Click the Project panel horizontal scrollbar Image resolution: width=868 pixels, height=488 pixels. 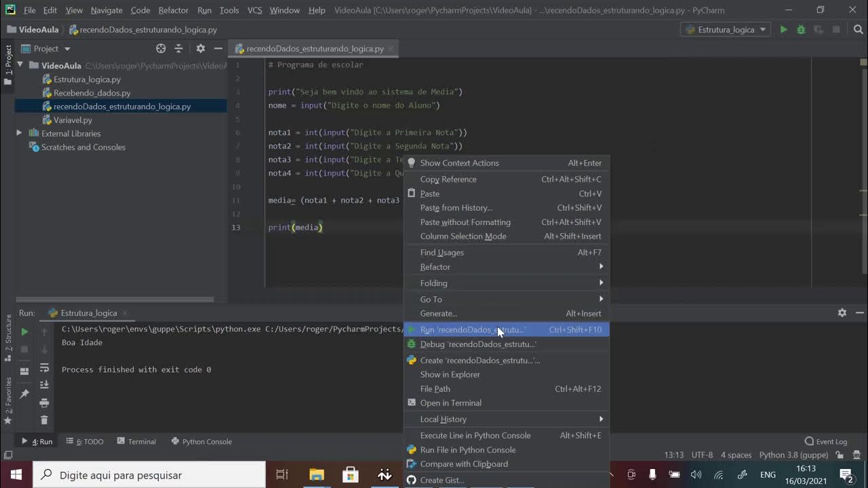(x=115, y=299)
